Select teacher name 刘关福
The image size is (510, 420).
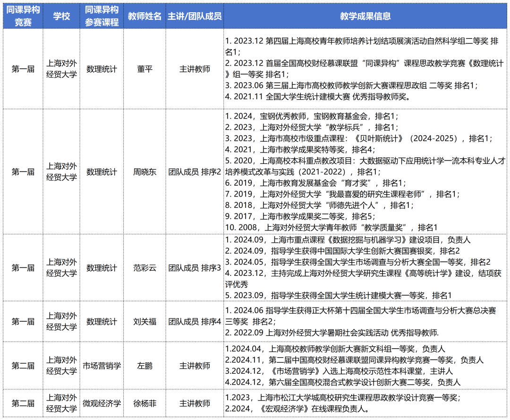click(x=145, y=321)
